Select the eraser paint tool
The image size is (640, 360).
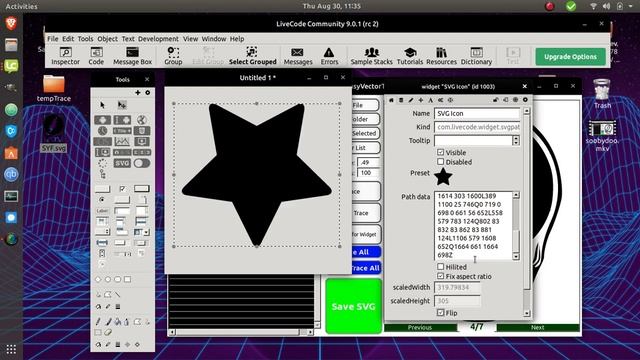pos(108,332)
